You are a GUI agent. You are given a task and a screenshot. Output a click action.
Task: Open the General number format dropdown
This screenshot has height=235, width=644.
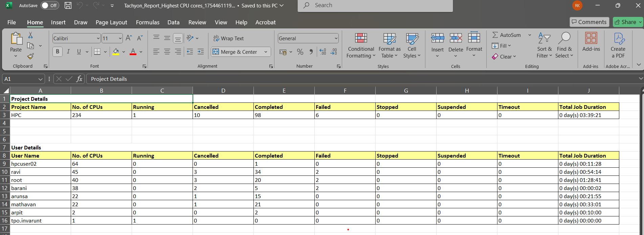pyautogui.click(x=336, y=38)
